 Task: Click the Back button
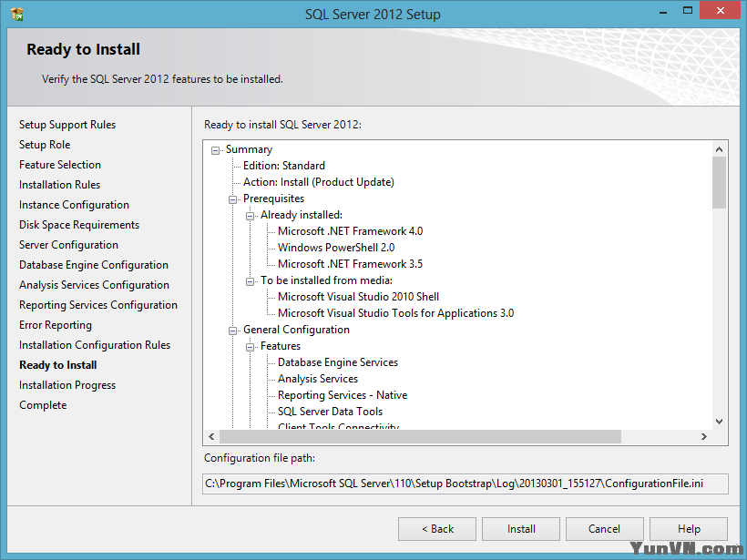pos(437,529)
